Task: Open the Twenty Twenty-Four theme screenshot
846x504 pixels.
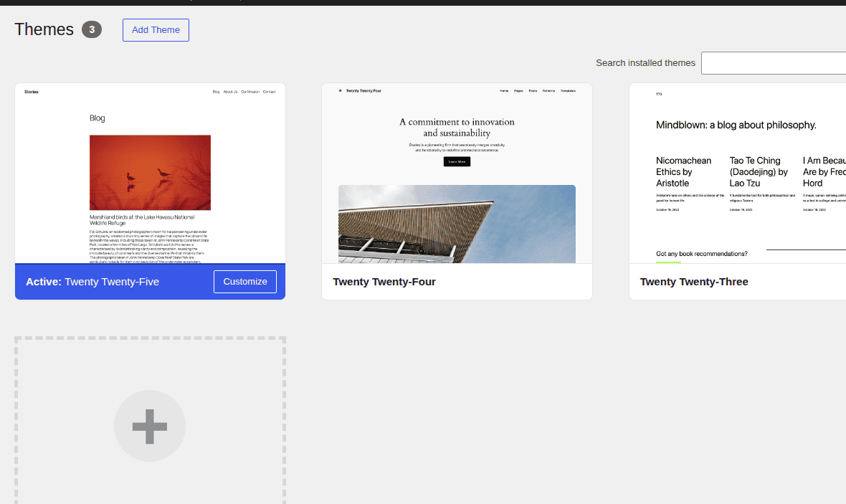Action: click(x=457, y=173)
